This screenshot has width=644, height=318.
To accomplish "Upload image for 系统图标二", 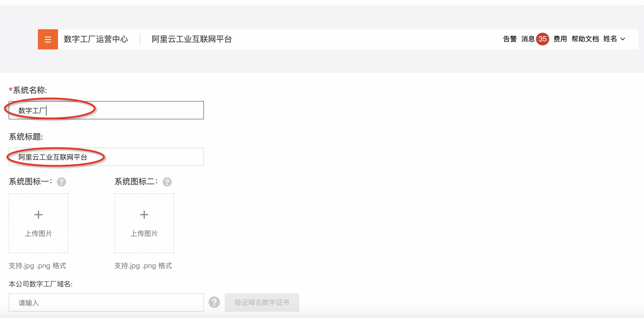I will 144,223.
